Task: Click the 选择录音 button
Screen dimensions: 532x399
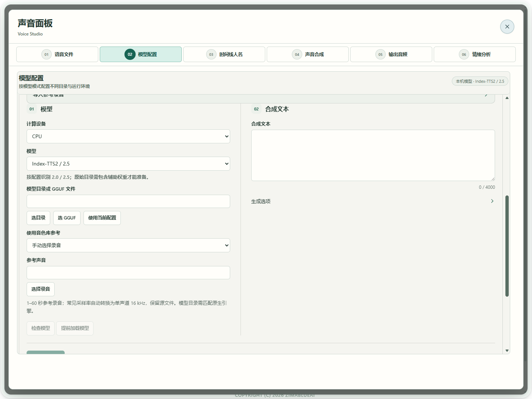Action: click(x=41, y=289)
